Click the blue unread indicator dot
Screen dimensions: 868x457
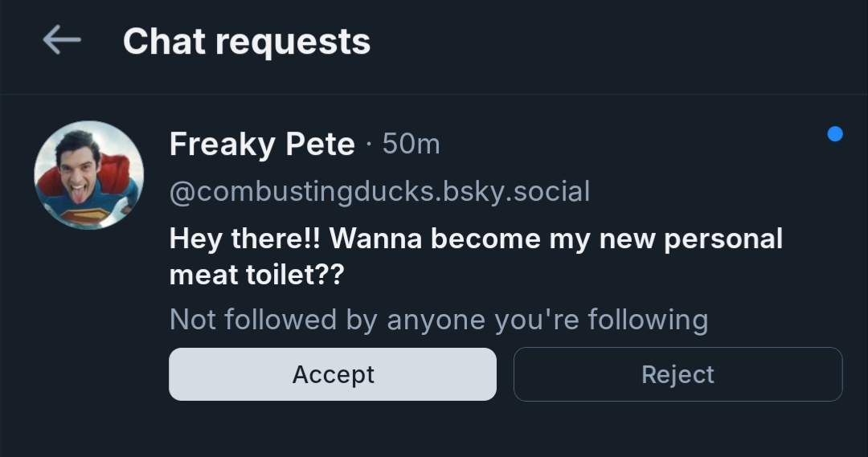point(835,134)
